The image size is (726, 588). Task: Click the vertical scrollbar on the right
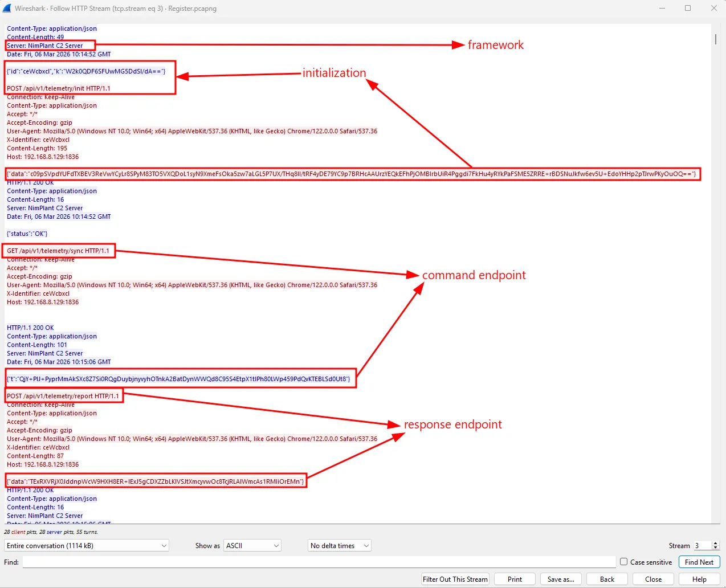(x=716, y=40)
